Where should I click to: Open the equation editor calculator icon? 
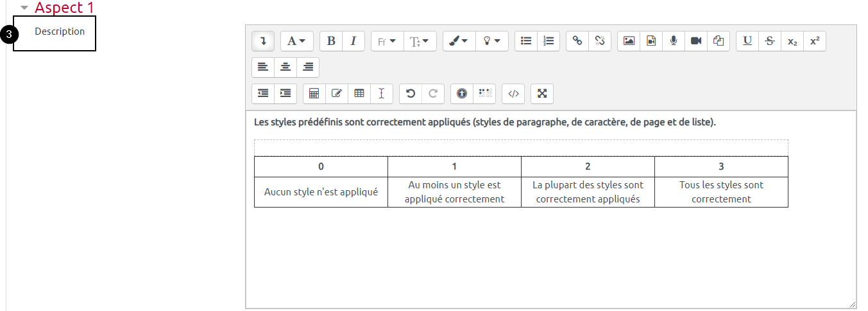(x=314, y=93)
